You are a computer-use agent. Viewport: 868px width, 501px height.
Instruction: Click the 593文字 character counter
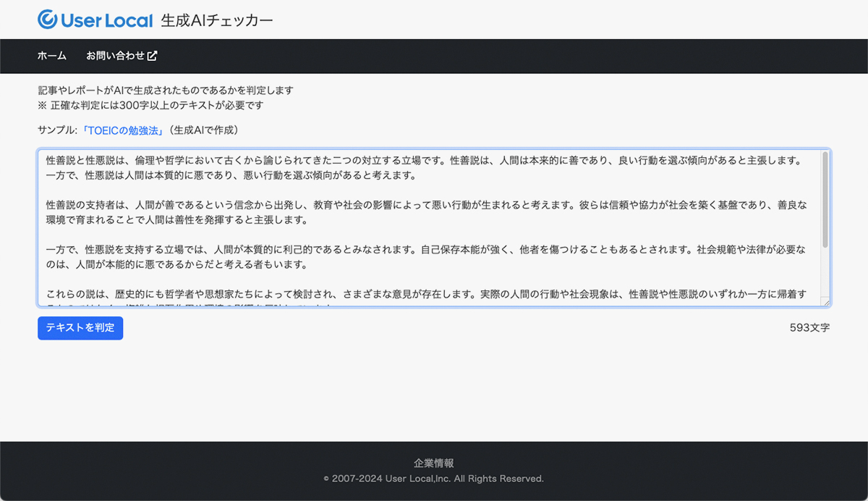809,328
